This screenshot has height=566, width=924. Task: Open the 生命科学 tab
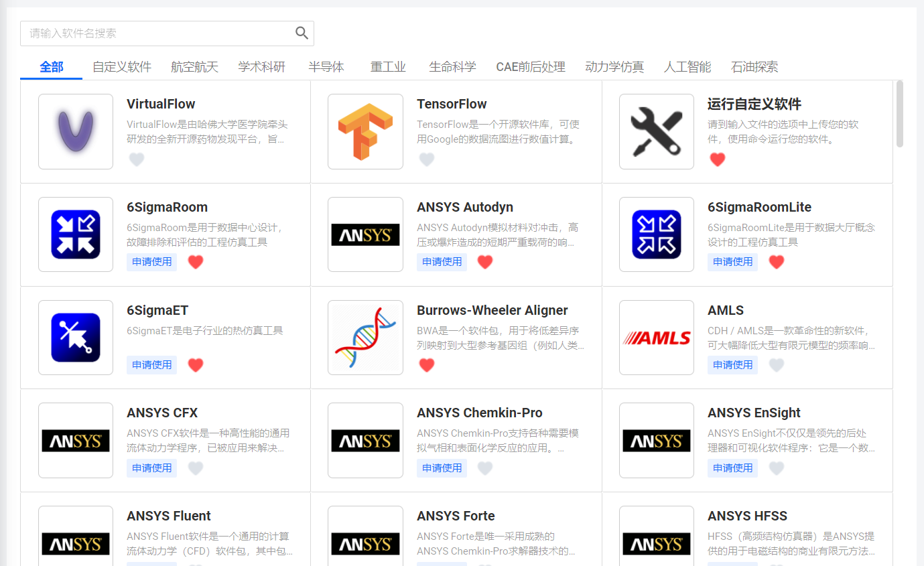click(x=452, y=67)
